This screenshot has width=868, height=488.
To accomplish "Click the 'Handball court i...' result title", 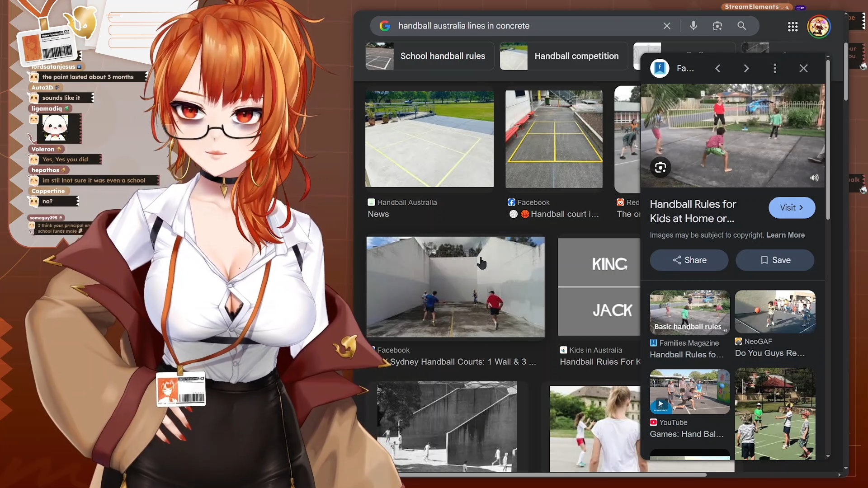I will (565, 214).
